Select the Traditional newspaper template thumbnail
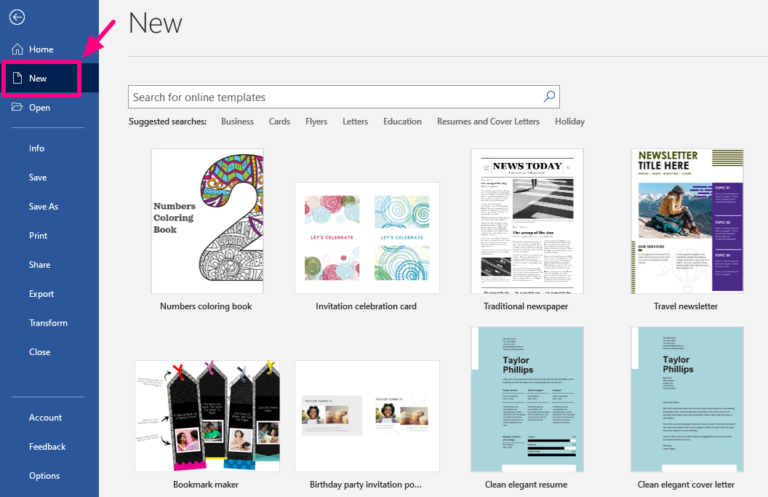The image size is (768, 497). (527, 221)
